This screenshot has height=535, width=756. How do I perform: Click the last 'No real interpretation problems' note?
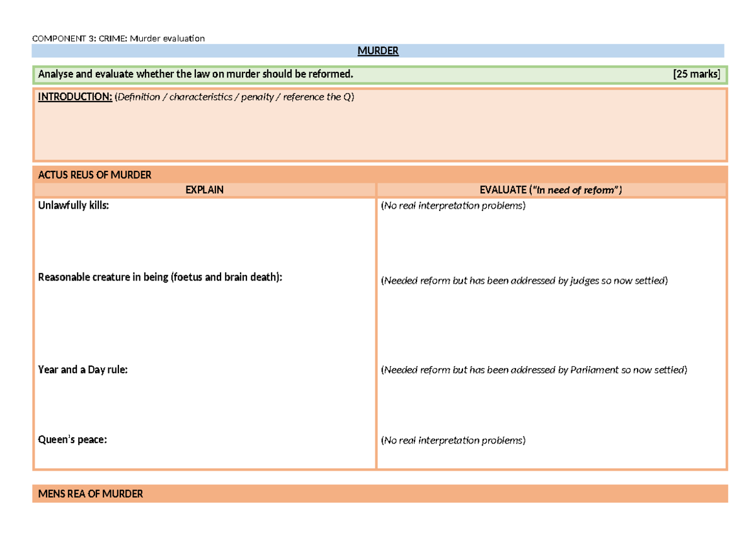click(x=453, y=440)
